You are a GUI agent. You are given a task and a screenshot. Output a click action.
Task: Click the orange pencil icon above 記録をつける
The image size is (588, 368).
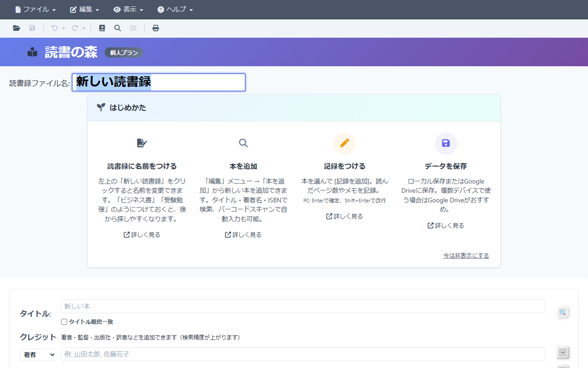(x=345, y=143)
